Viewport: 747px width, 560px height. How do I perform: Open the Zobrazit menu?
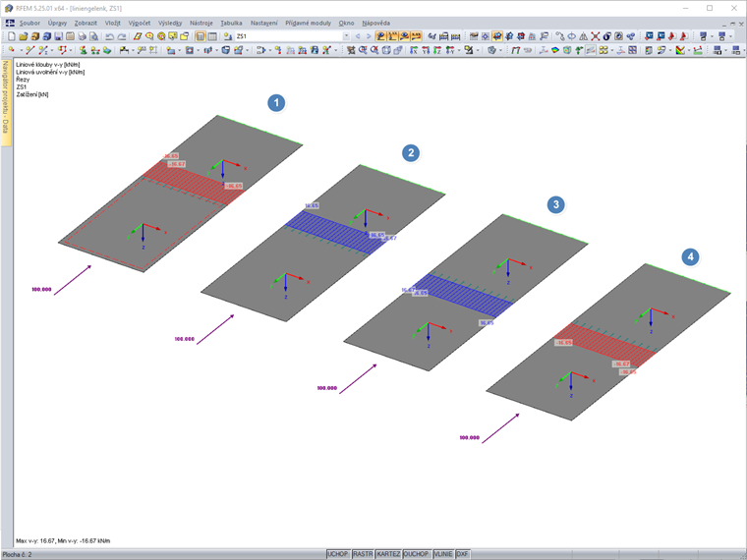coord(86,23)
